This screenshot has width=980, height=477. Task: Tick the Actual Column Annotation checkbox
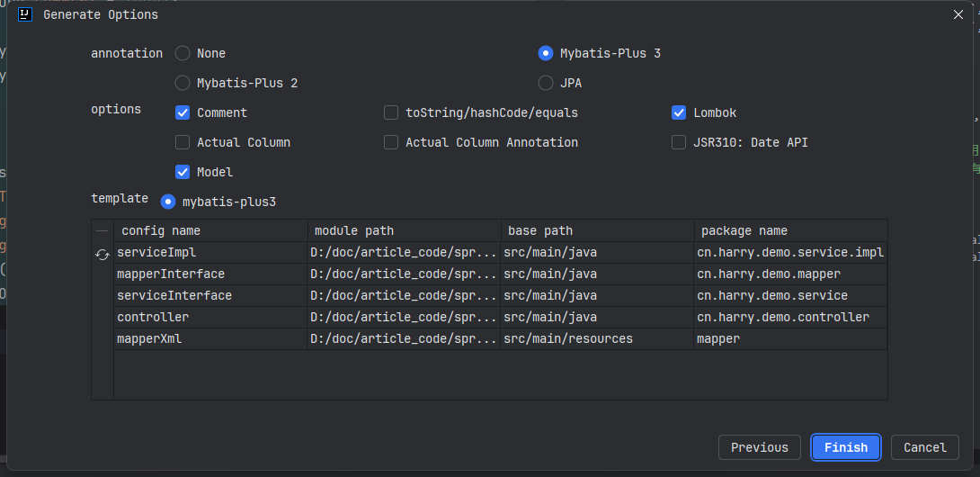[x=391, y=143]
